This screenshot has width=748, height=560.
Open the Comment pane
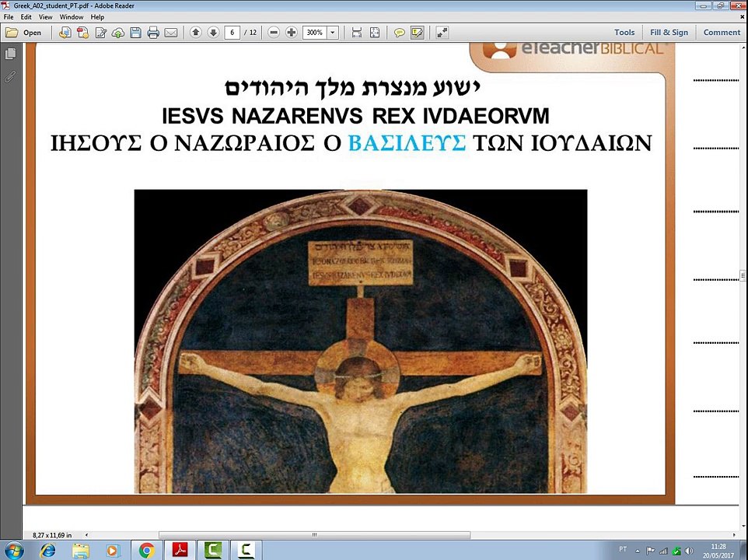722,33
